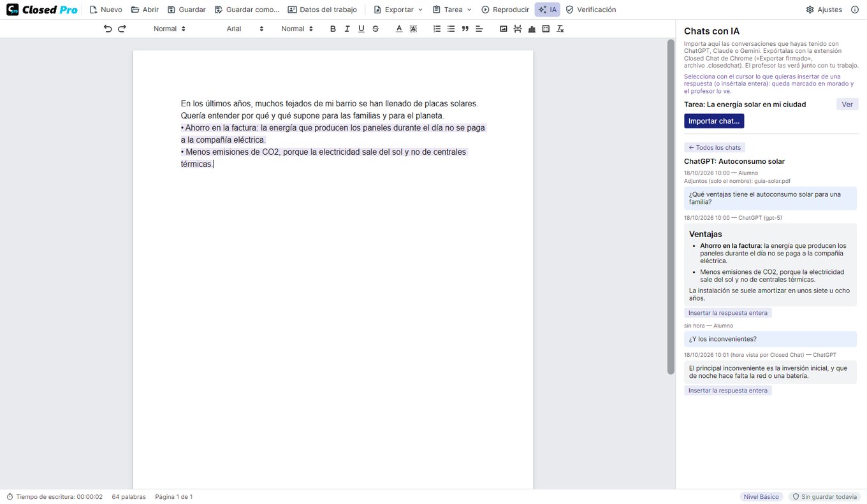Choose Guardar como... in the toolbar
867x504 pixels.
pyautogui.click(x=247, y=10)
